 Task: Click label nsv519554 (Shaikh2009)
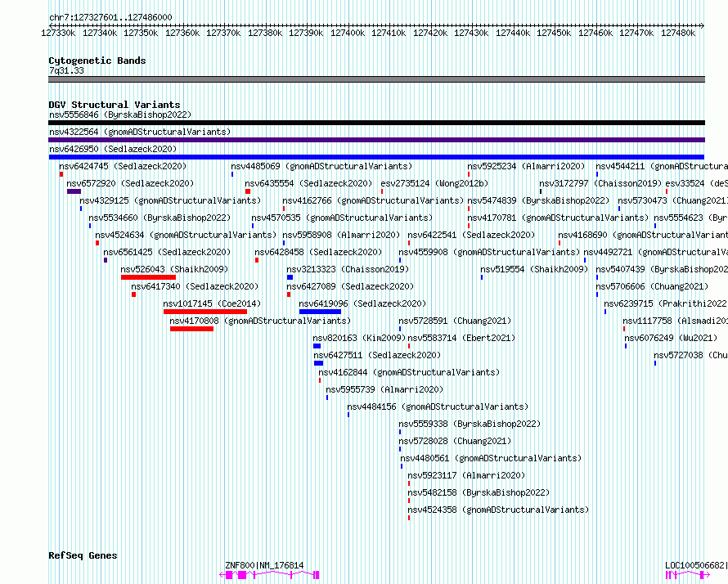[x=534, y=269]
